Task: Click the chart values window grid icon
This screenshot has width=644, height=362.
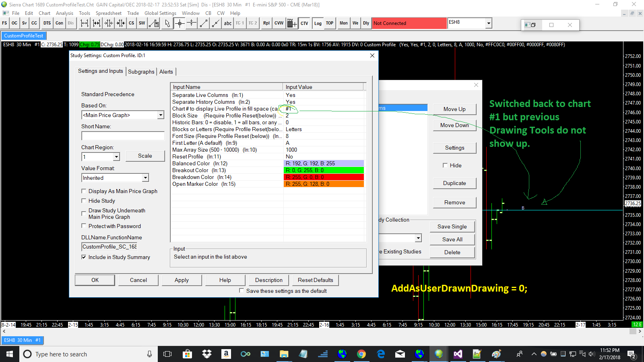Action: point(292,23)
